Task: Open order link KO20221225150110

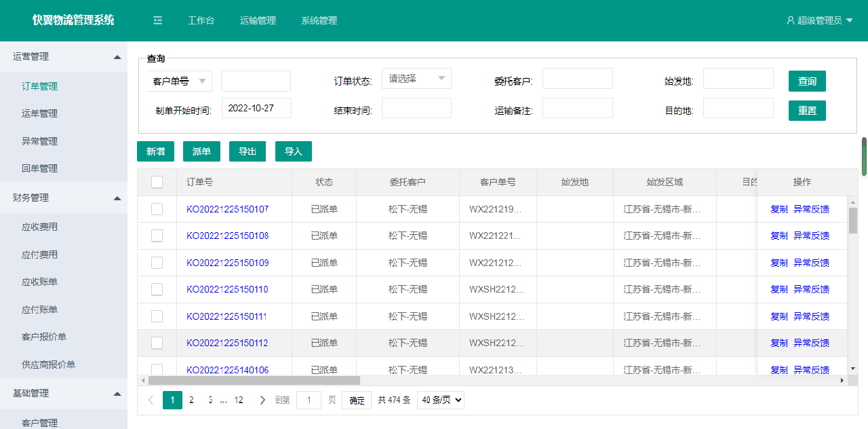Action: [x=227, y=289]
